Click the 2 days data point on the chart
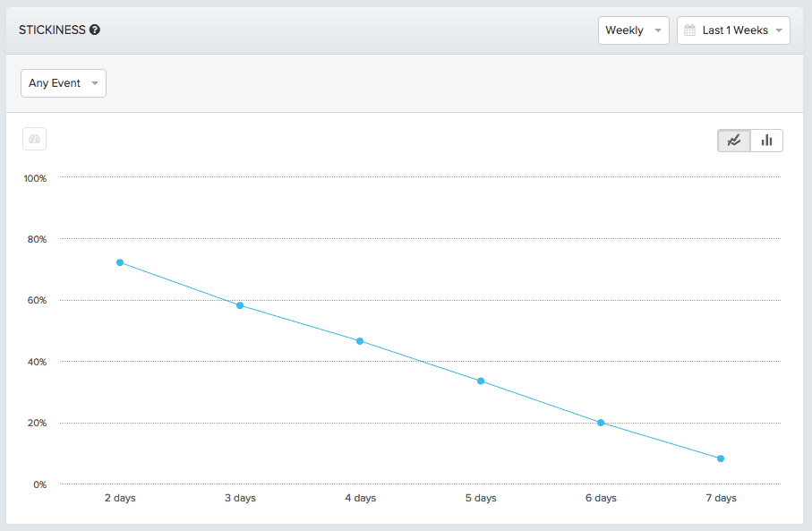Viewport: 812px width, 531px height. pos(120,262)
